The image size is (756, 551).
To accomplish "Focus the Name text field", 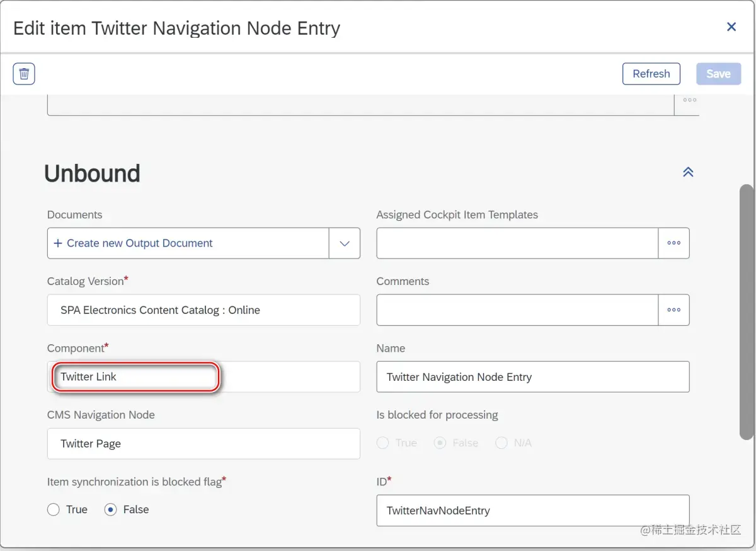I will pyautogui.click(x=532, y=377).
